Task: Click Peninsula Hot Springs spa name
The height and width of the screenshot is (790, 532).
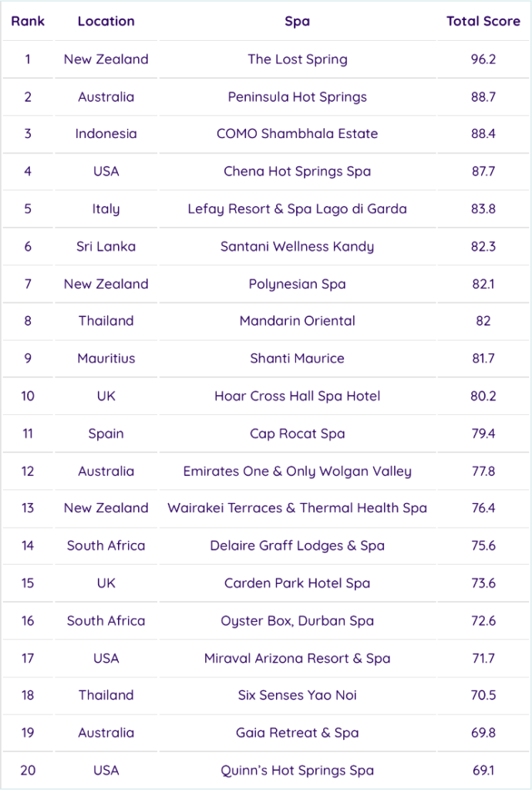Action: [x=297, y=96]
